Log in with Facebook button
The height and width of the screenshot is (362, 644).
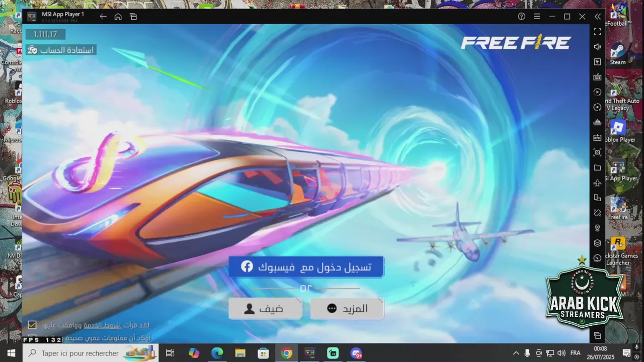[x=306, y=266]
